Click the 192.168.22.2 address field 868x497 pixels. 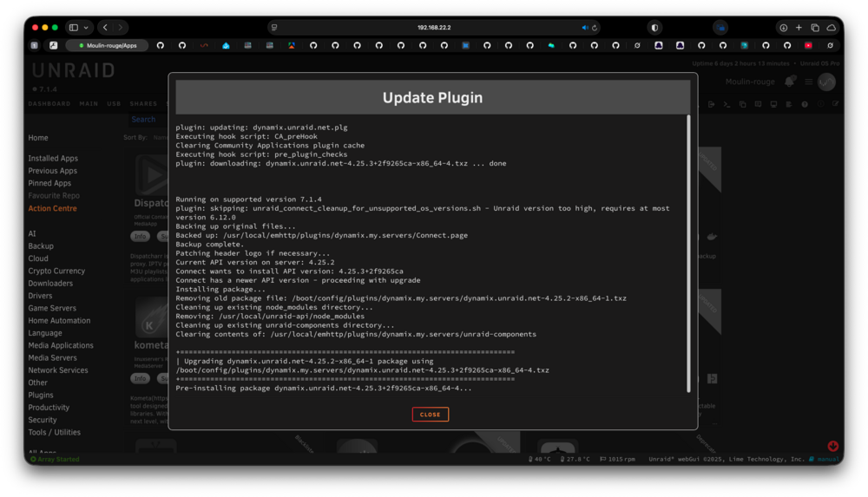pyautogui.click(x=434, y=27)
